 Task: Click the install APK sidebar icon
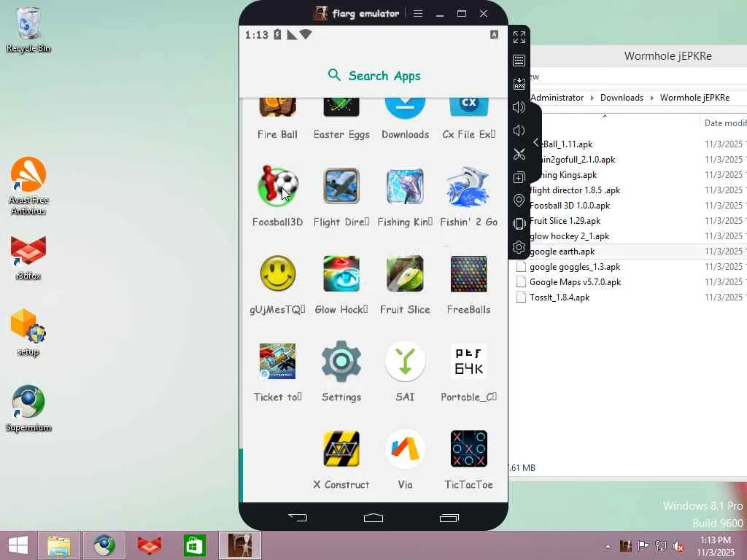click(x=519, y=84)
